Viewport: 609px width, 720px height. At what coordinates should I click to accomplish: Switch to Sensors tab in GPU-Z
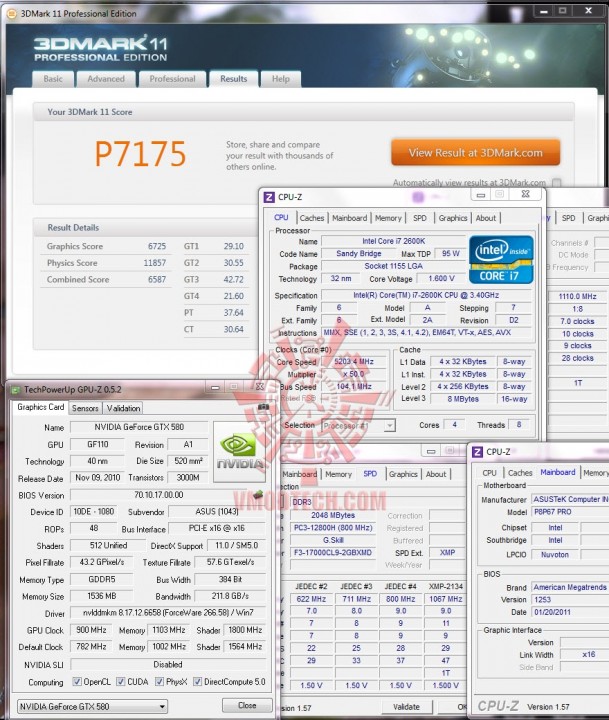pyautogui.click(x=85, y=408)
